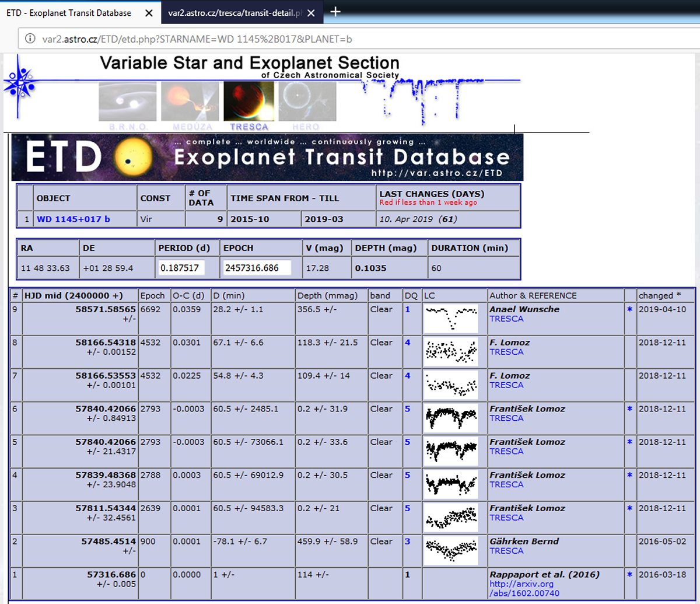Click the PERIOD input field with 0.187517

click(185, 268)
